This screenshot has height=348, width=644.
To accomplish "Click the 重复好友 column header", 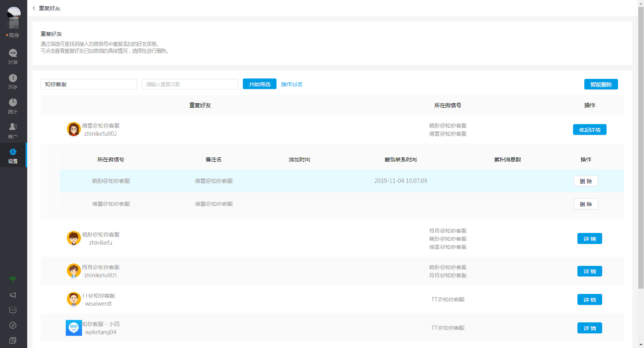I will click(x=200, y=105).
